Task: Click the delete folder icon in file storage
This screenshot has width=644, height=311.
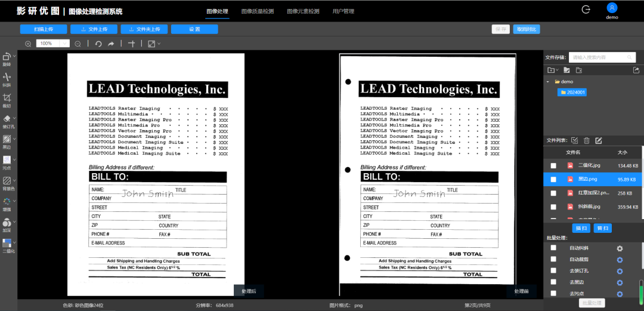Action: click(579, 70)
